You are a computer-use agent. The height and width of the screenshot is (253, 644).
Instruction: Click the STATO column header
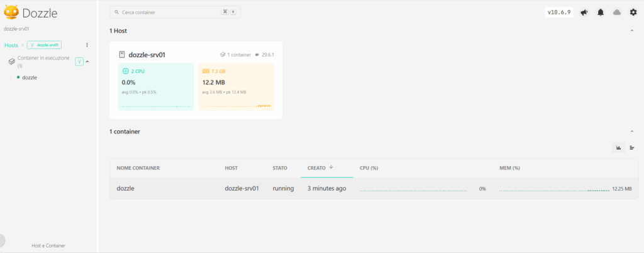tap(280, 168)
